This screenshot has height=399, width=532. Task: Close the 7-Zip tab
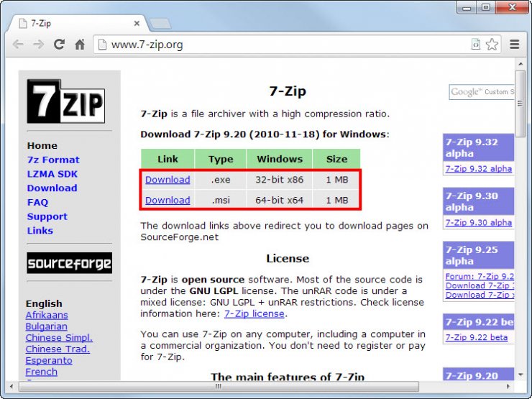pos(137,24)
